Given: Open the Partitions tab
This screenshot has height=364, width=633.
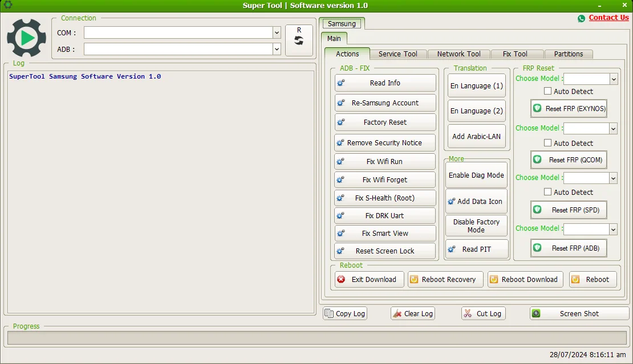Looking at the screenshot, I should tap(569, 54).
